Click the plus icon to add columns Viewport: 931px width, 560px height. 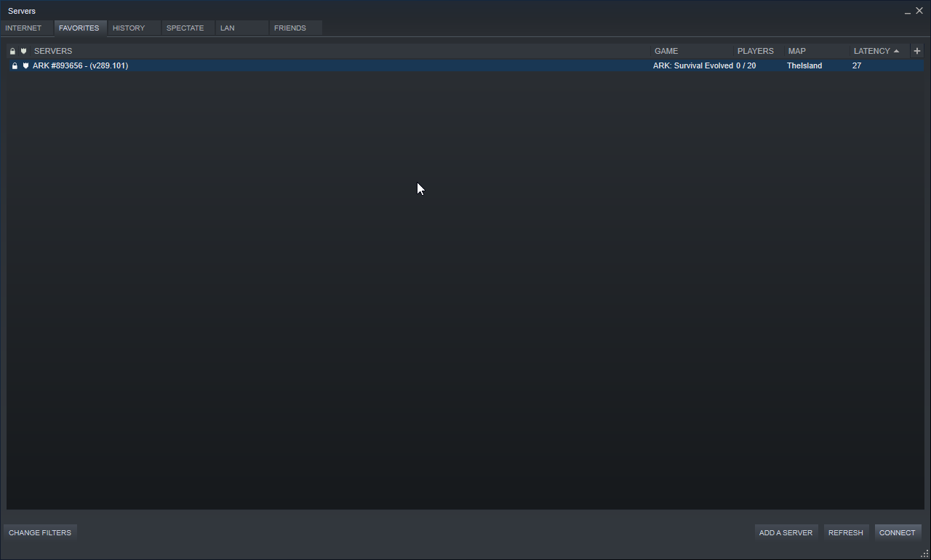[916, 51]
